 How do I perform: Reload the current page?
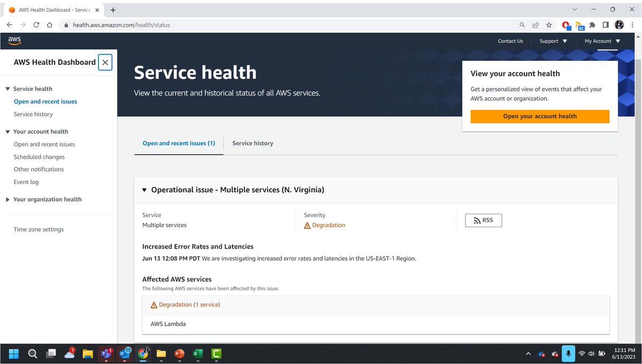coord(36,25)
